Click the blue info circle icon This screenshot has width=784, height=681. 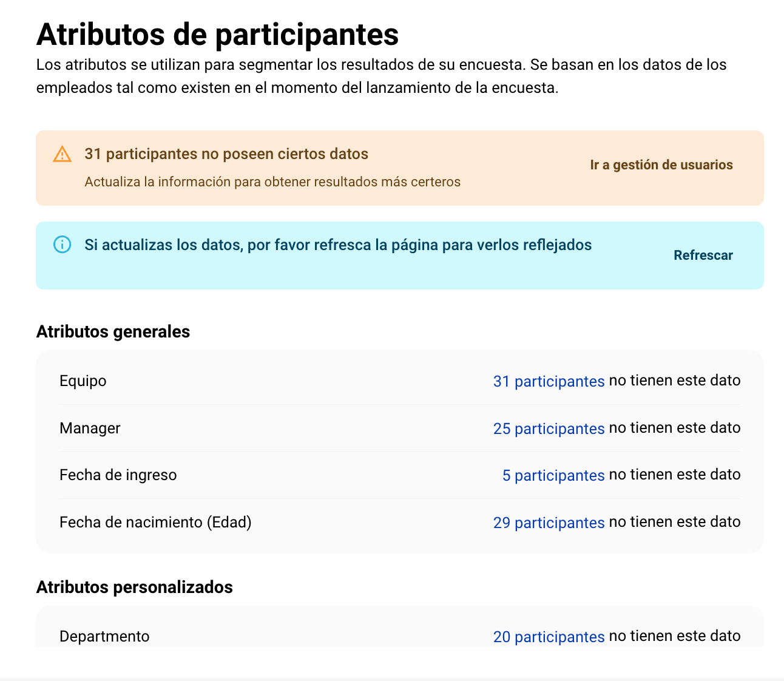tap(62, 245)
